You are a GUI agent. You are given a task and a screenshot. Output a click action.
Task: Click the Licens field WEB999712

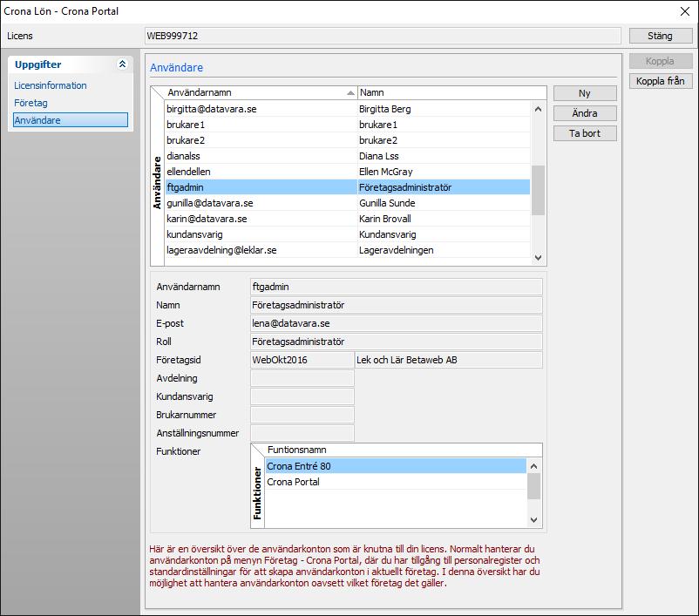(383, 36)
